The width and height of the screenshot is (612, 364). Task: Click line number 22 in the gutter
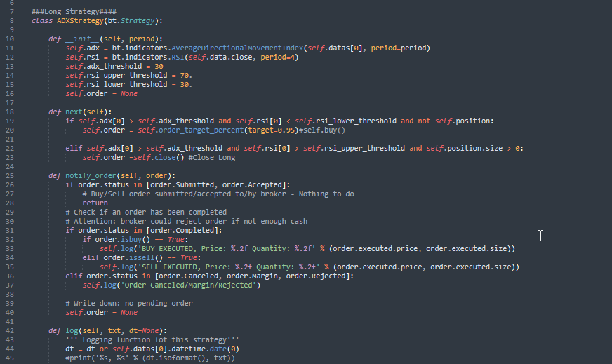[10, 148]
